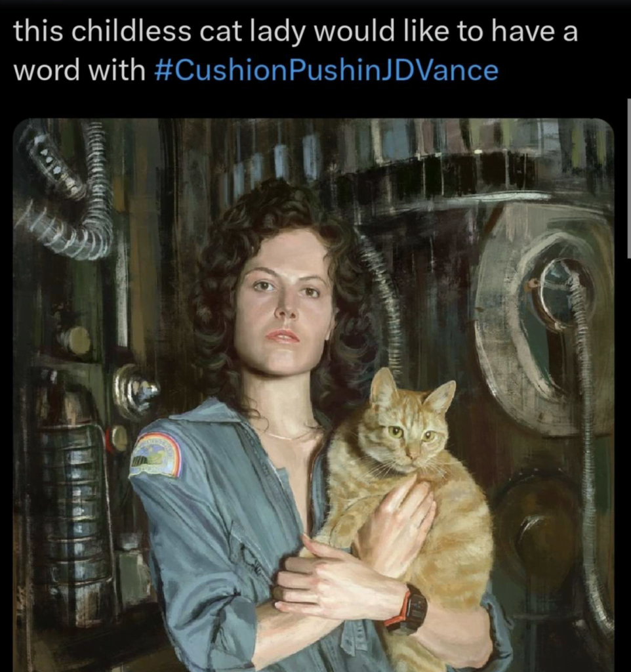Click the wristwatch with orange strap
Screen dimensions: 631x672
point(408,610)
